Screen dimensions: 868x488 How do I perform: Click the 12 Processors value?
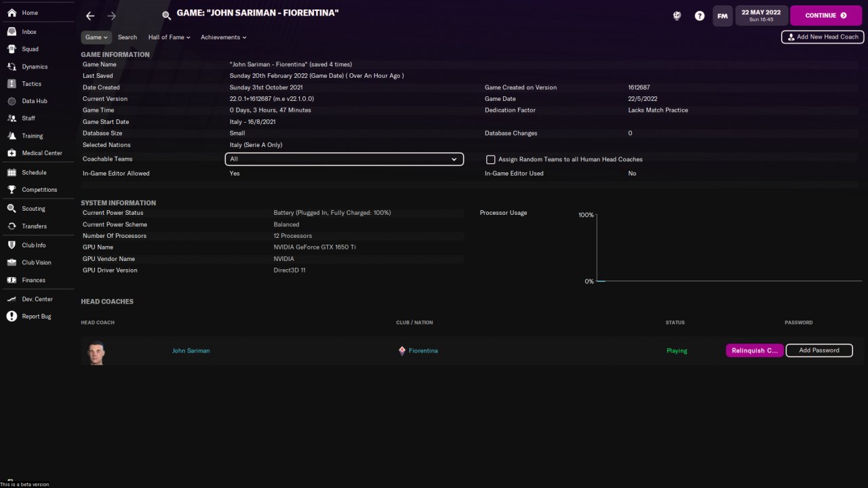click(x=293, y=236)
